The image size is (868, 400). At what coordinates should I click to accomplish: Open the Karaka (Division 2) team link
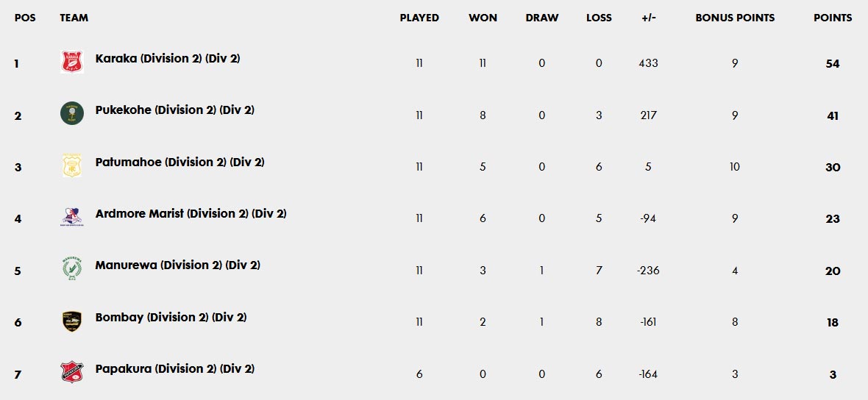tap(167, 59)
